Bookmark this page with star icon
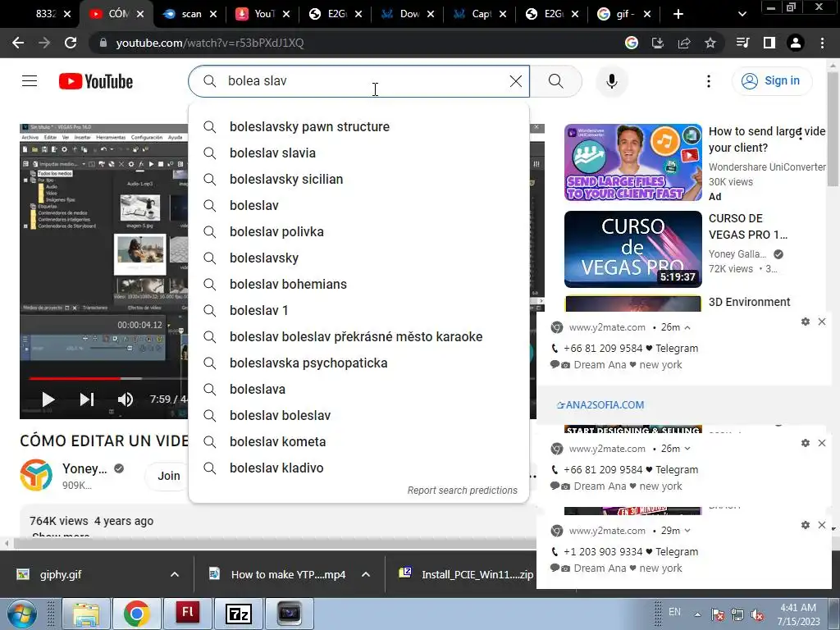The height and width of the screenshot is (630, 840). [x=710, y=43]
